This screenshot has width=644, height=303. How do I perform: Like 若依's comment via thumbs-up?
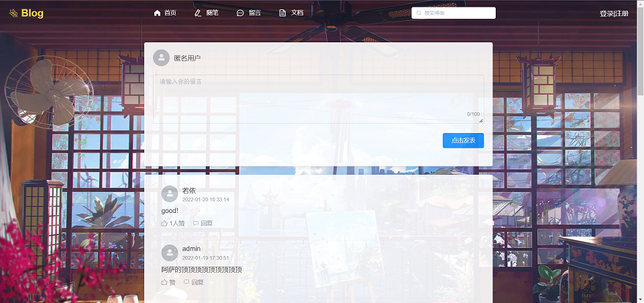[x=165, y=223]
